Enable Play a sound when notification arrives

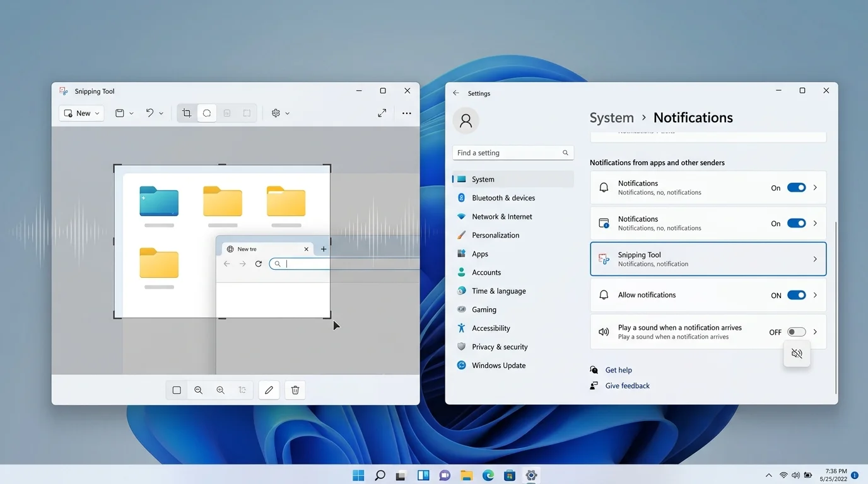(797, 332)
